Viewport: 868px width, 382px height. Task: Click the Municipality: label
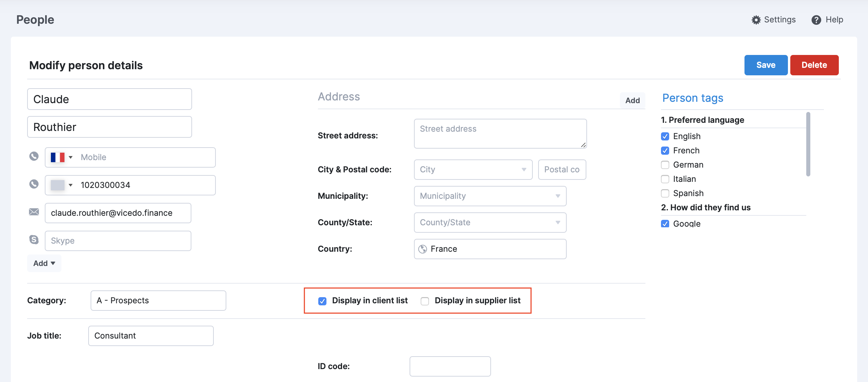[x=343, y=196]
